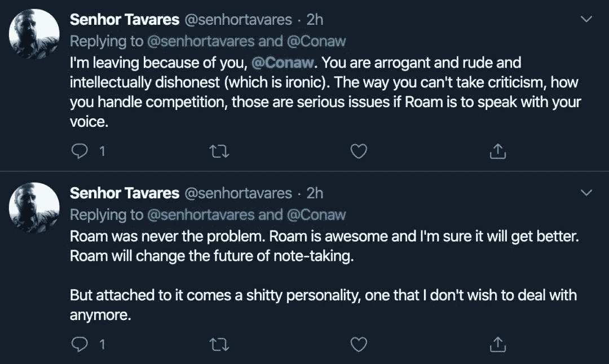This screenshot has height=364, width=609.
Task: Open the first tweet's 2h timestamp
Action: click(x=315, y=20)
